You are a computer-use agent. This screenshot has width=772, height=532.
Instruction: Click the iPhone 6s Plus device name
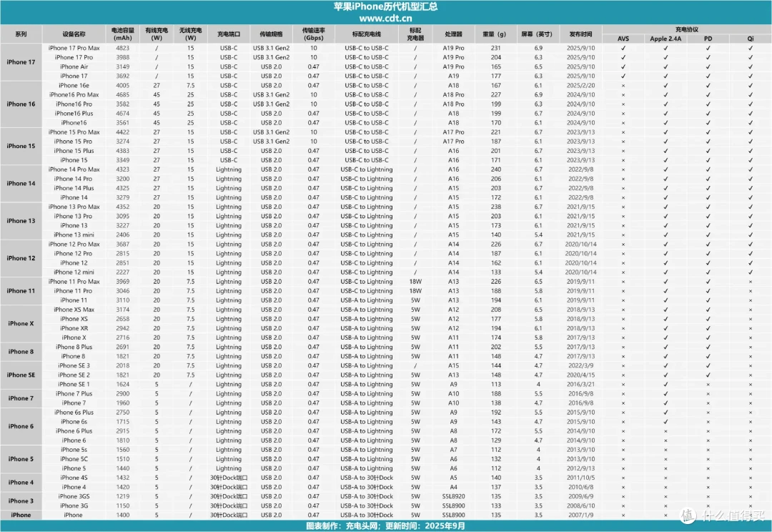coord(74,413)
